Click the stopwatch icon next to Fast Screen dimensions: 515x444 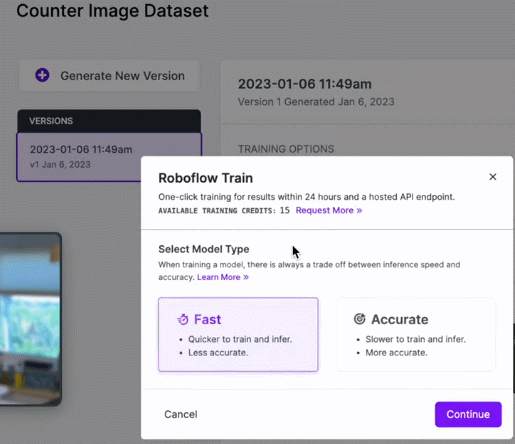point(183,319)
